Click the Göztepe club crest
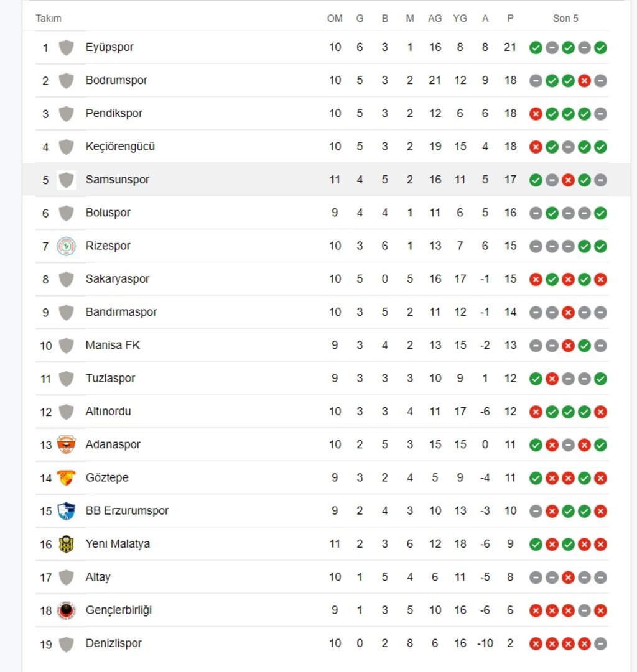 click(66, 478)
